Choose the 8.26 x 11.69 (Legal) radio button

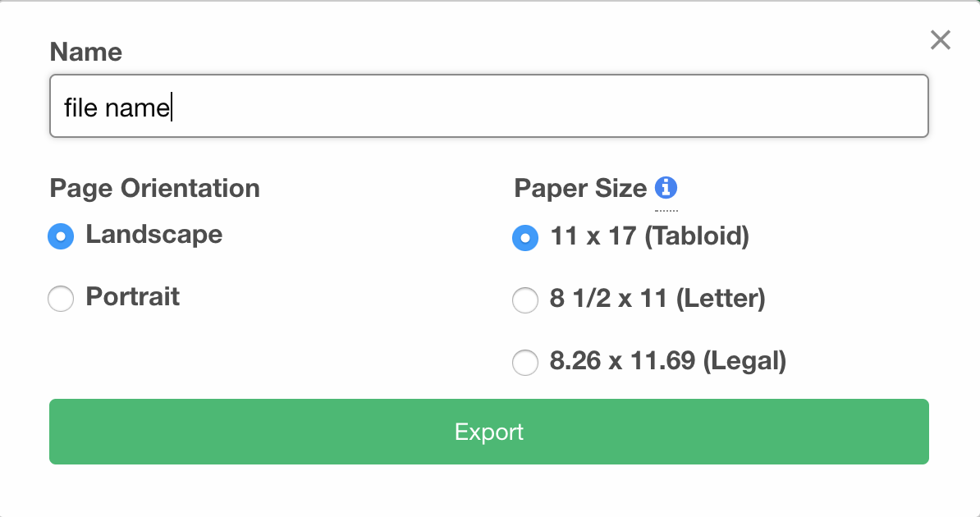coord(525,363)
